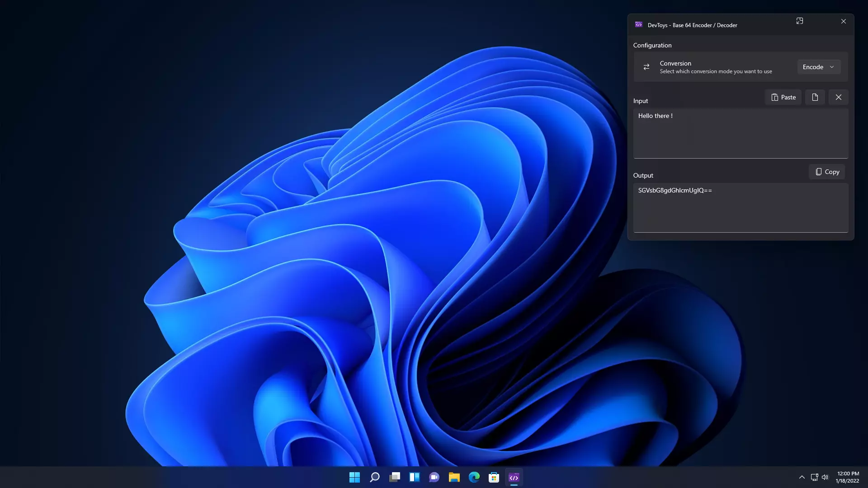Screen dimensions: 868x488
Task: Expand DevToys app to full window
Action: tap(799, 21)
